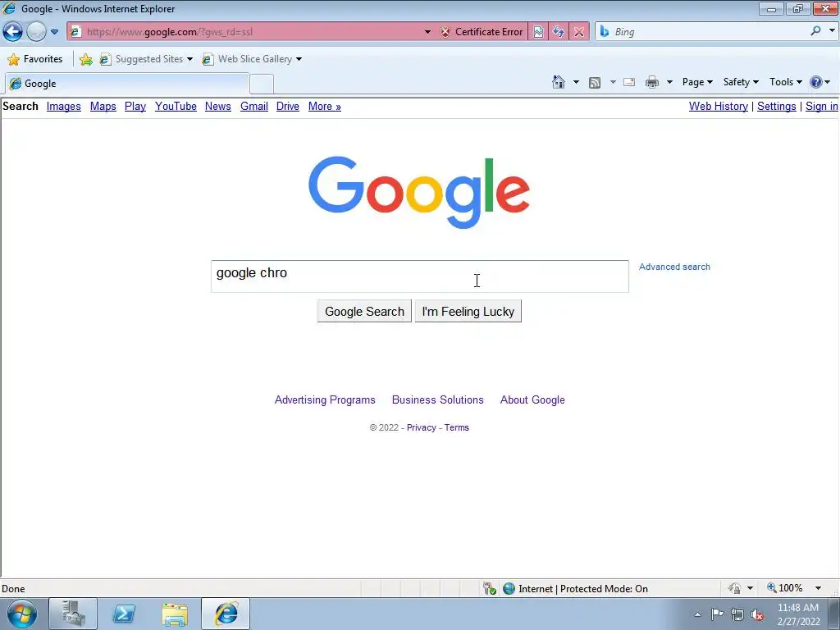
Task: Click the Print icon
Action: [652, 82]
